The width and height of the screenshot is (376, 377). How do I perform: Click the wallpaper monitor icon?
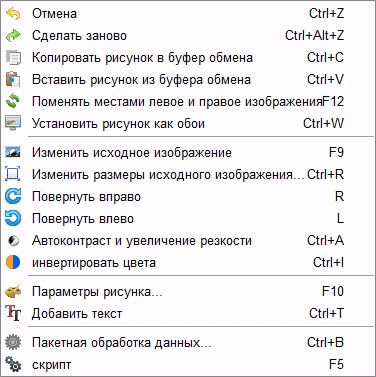(13, 123)
